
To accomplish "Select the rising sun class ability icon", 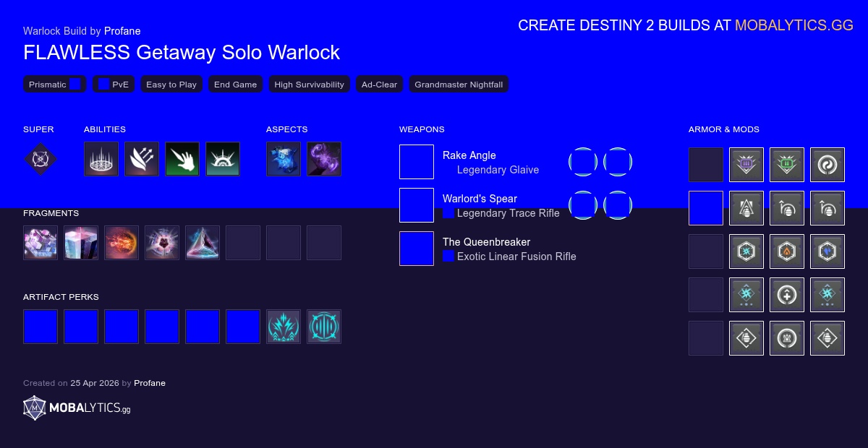I will [x=222, y=159].
